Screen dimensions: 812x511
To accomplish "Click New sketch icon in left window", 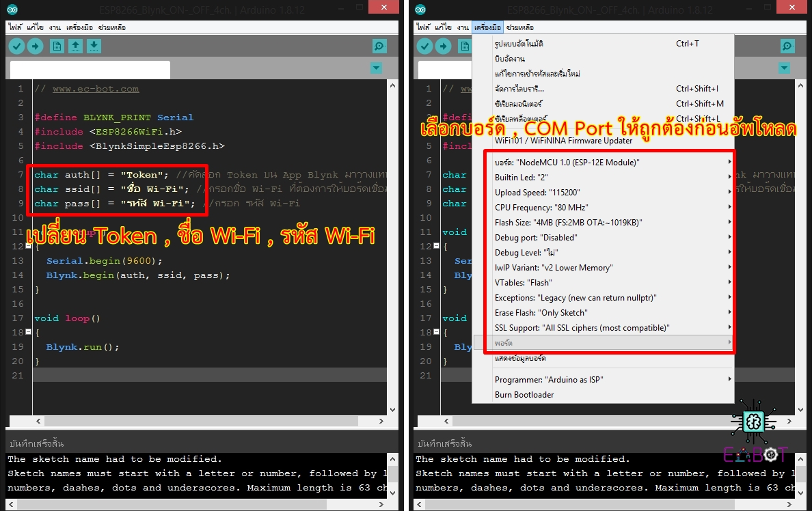I will click(57, 46).
